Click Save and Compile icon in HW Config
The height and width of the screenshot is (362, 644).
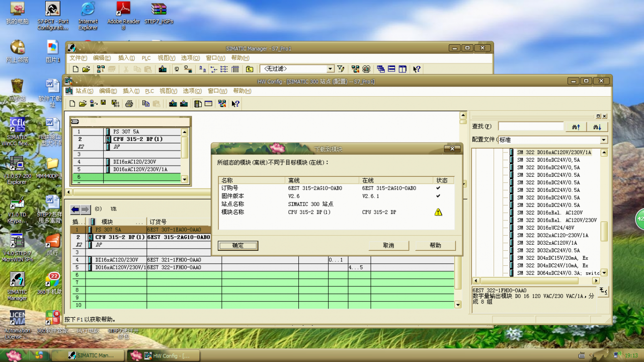click(x=115, y=104)
